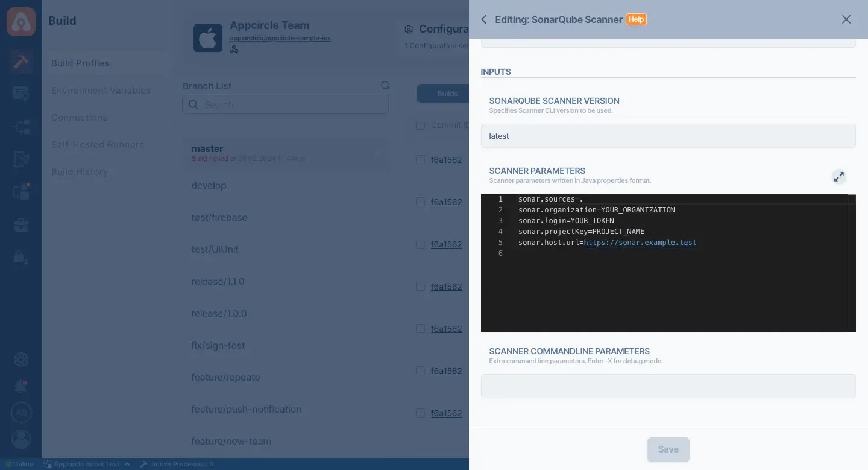Click the Apple platform icon for Appcircle Team
This screenshot has width=868, height=470.
pyautogui.click(x=208, y=38)
